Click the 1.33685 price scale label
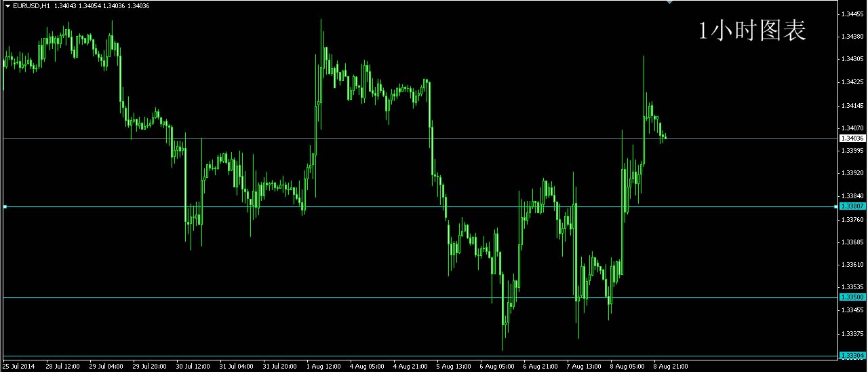Image resolution: width=868 pixels, height=372 pixels. tap(853, 242)
